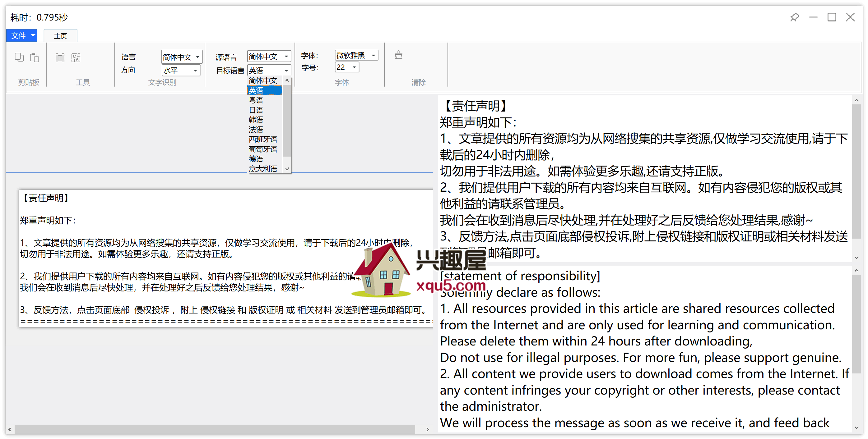The width and height of the screenshot is (868, 439).
Task: Click the Chinese text pane vertical scrollbar thumb
Action: point(856,172)
